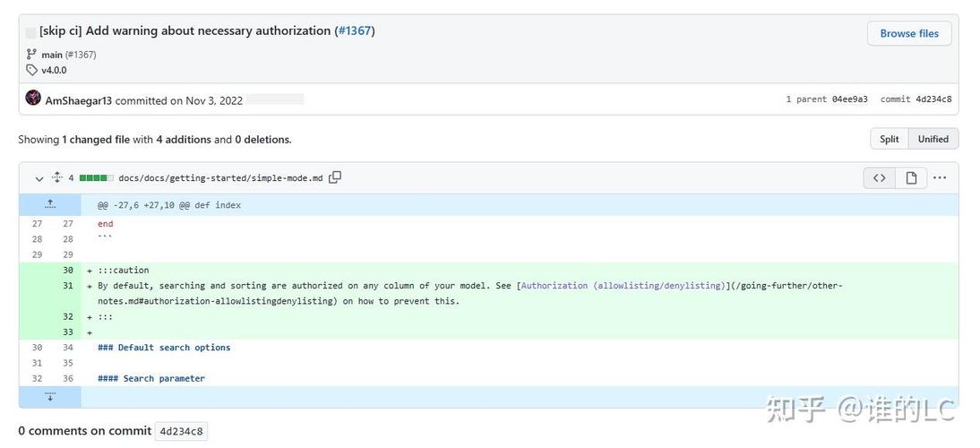Click the '#### Search parameter' line
The image size is (980, 448).
151,378
